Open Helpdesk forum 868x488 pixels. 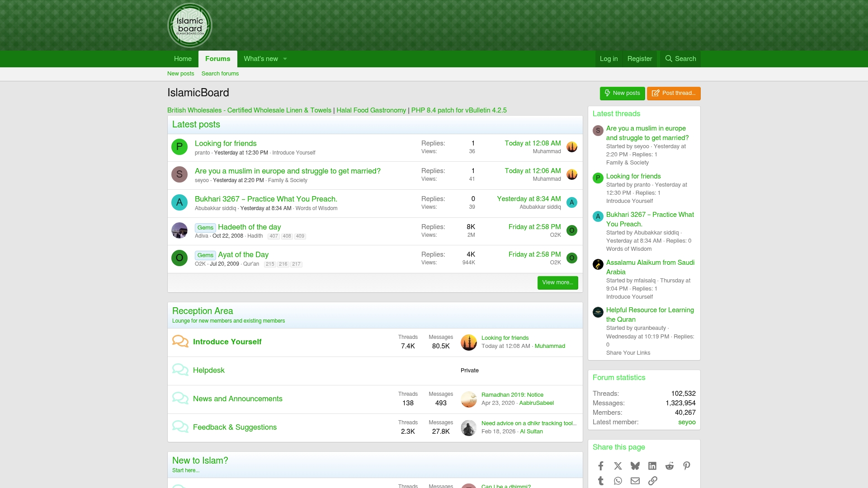tap(208, 370)
